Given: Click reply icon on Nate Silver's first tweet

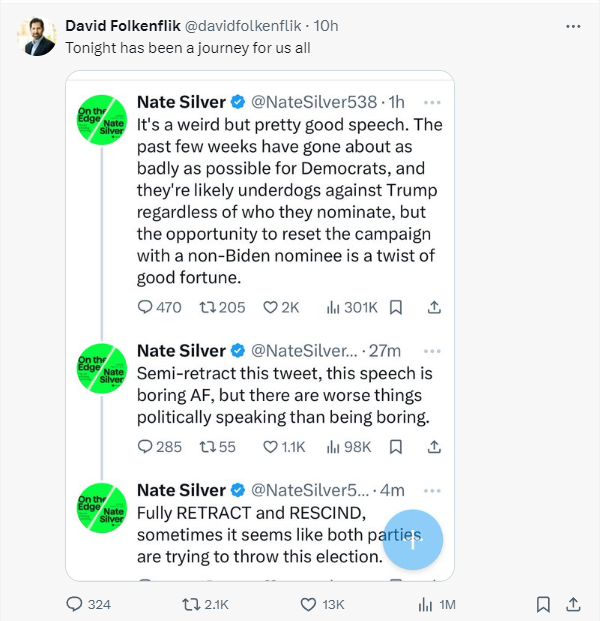Looking at the screenshot, I should 145,307.
